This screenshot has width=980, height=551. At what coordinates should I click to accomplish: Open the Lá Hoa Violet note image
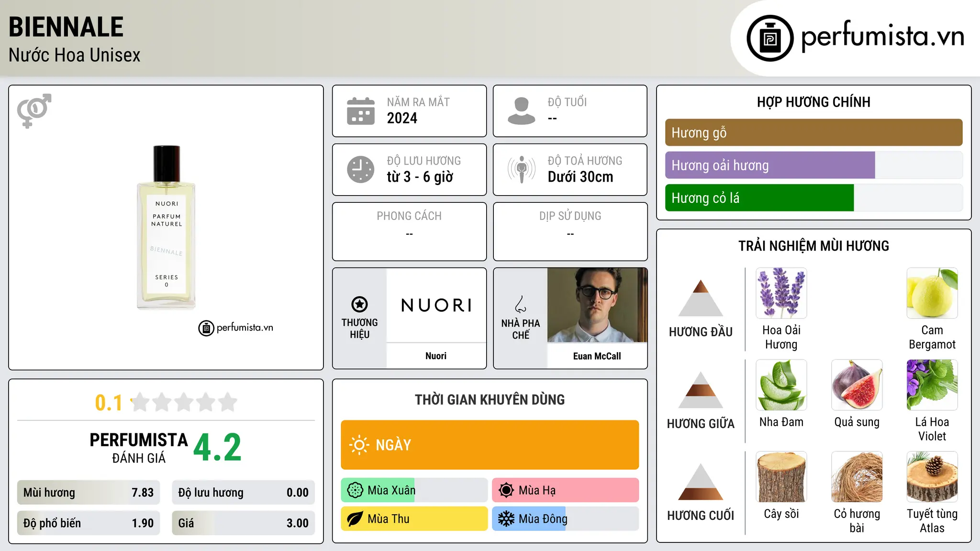point(932,385)
